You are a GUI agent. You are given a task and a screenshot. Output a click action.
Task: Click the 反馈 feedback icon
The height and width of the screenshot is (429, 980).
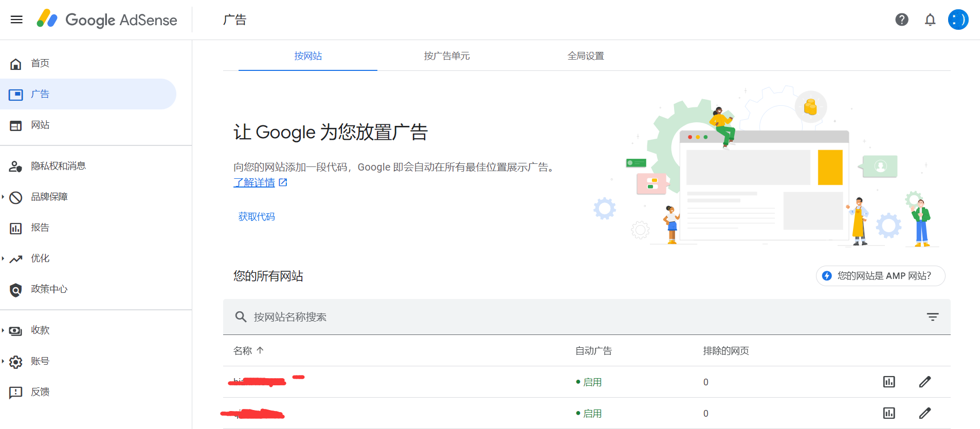(16, 393)
